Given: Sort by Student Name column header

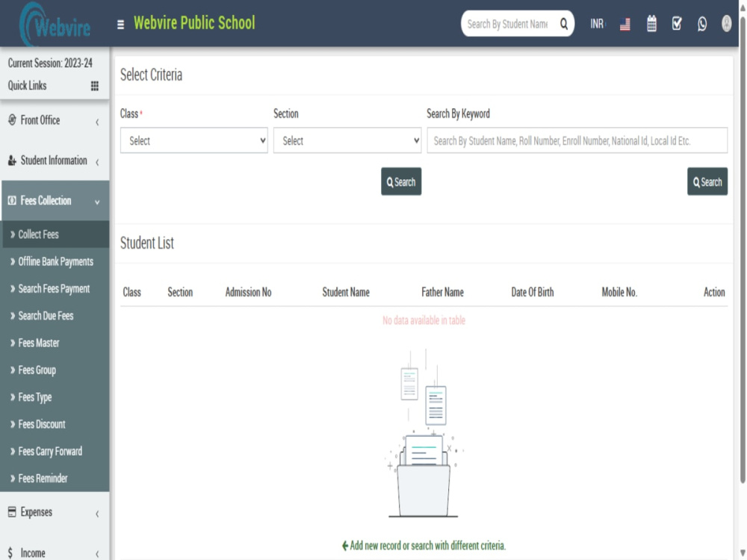Looking at the screenshot, I should point(346,293).
